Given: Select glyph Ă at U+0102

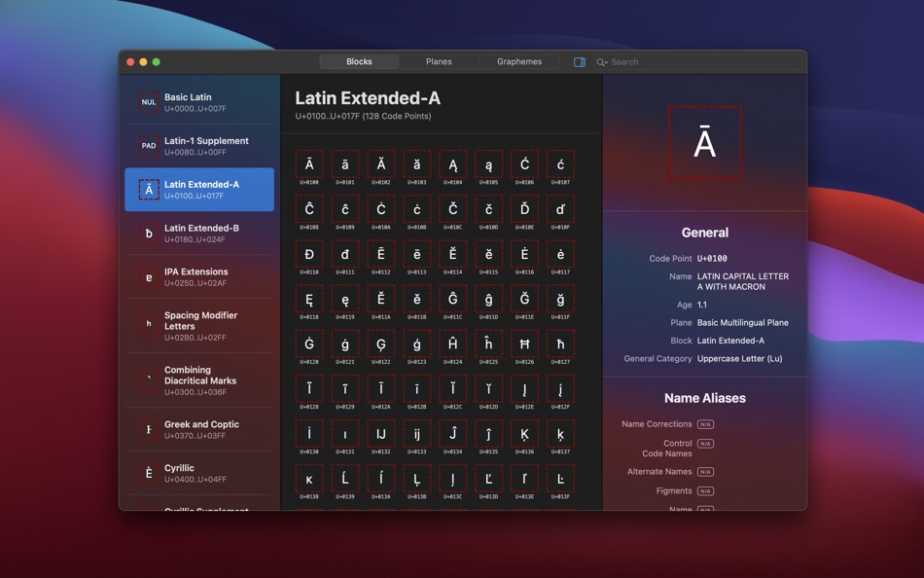Looking at the screenshot, I should click(381, 164).
